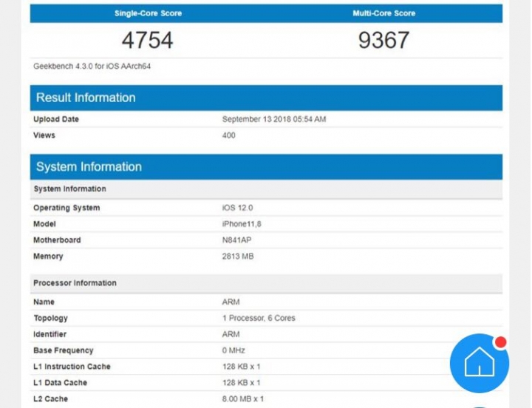Click the Views label
The height and width of the screenshot is (408, 532).
[x=44, y=135]
